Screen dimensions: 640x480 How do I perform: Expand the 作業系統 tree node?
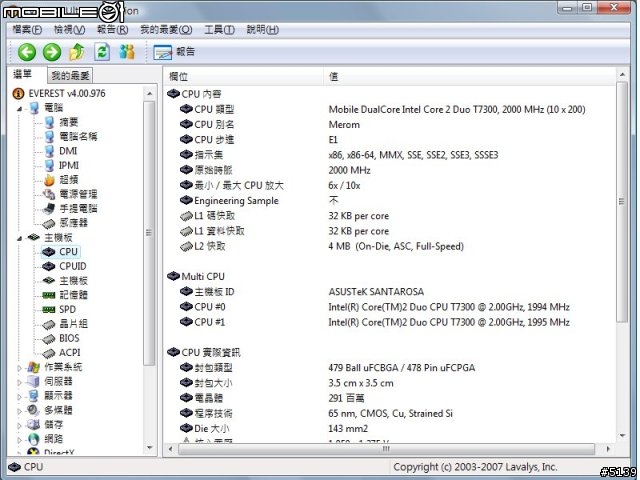(x=20, y=368)
